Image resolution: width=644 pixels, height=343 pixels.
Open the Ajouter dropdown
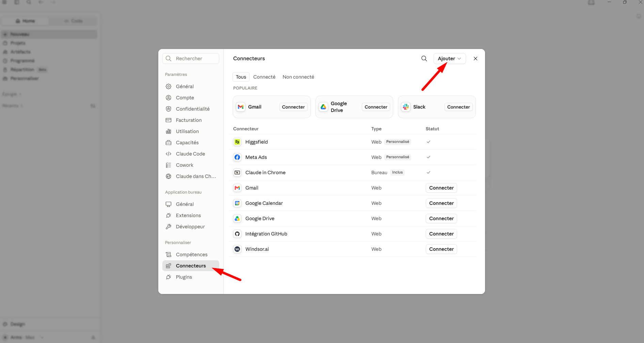tap(449, 59)
